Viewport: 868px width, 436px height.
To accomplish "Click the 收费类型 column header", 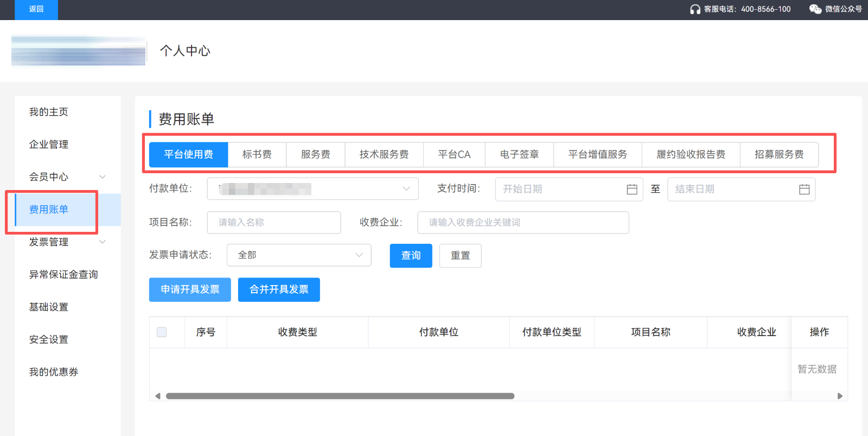I will [298, 332].
